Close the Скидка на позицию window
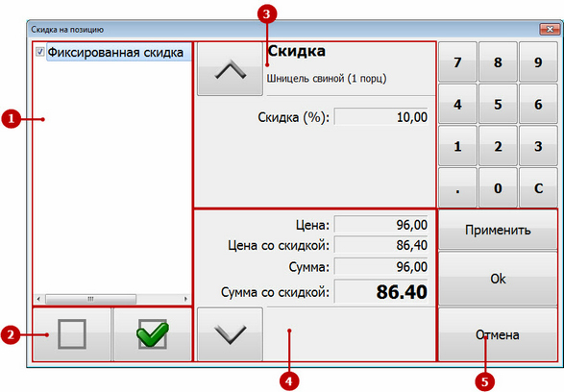 [x=550, y=29]
